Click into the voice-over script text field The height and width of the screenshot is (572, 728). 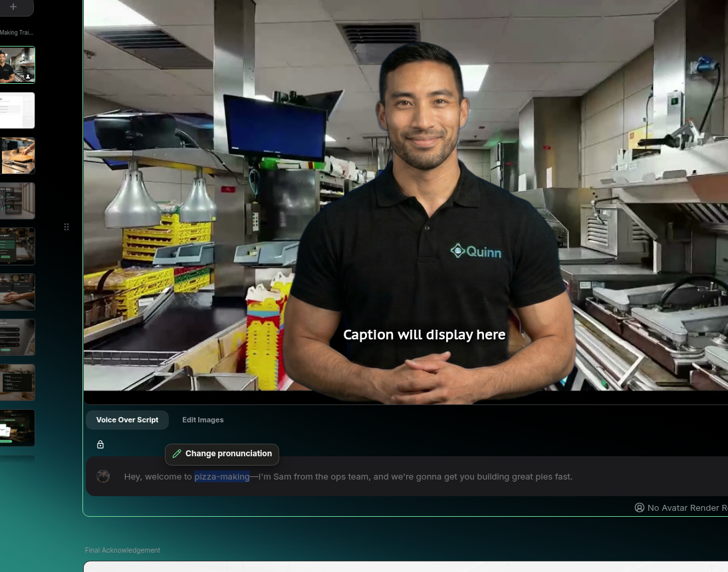coord(407,477)
